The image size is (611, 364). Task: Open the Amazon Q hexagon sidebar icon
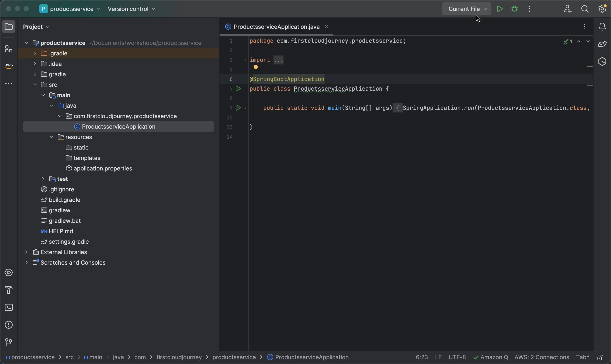point(602,61)
